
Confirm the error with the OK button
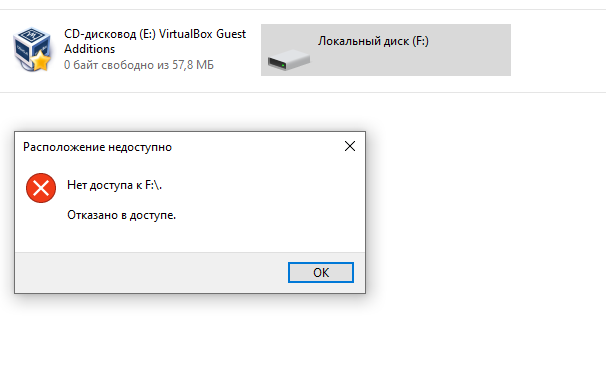(x=321, y=272)
